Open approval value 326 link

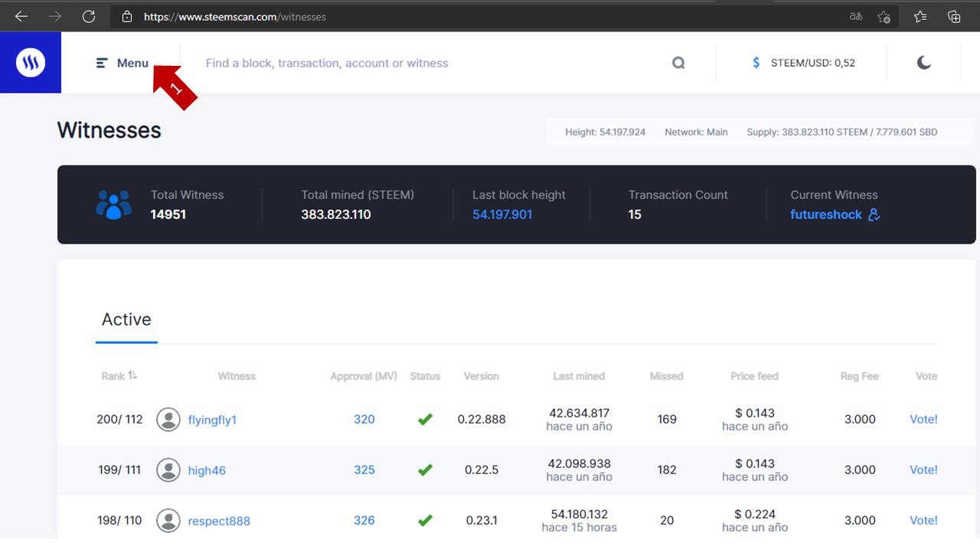(364, 520)
